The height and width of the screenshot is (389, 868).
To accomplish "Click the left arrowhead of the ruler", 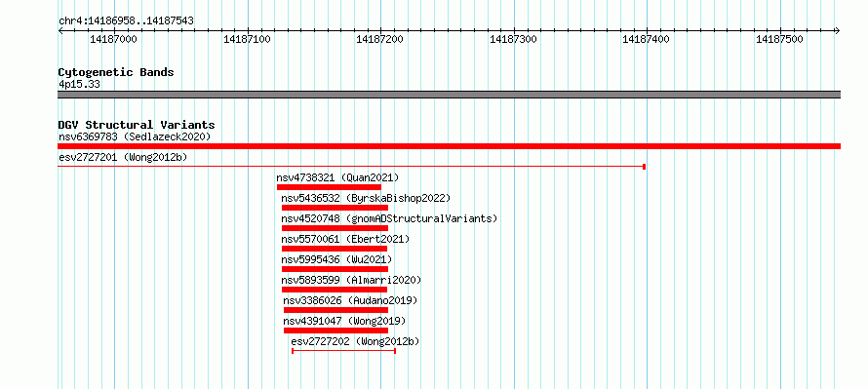I will click(60, 31).
